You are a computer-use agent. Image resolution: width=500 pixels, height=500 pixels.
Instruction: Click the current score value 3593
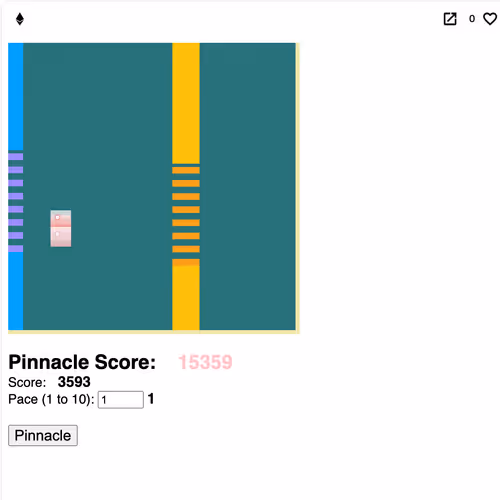(x=74, y=382)
